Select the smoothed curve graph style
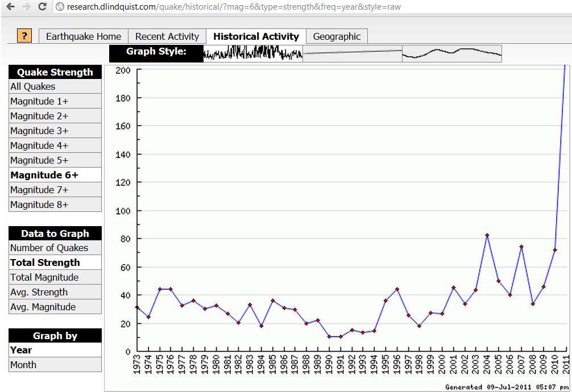The width and height of the screenshot is (572, 392). [452, 53]
